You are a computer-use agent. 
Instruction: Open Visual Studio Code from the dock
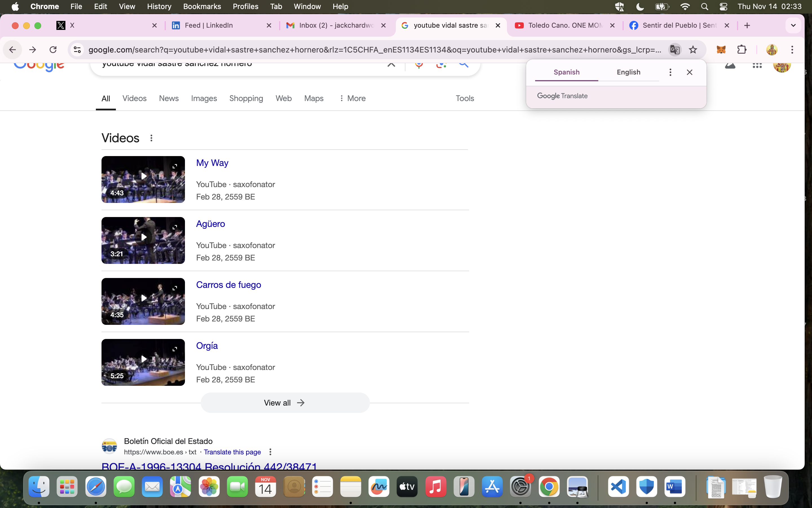point(618,487)
